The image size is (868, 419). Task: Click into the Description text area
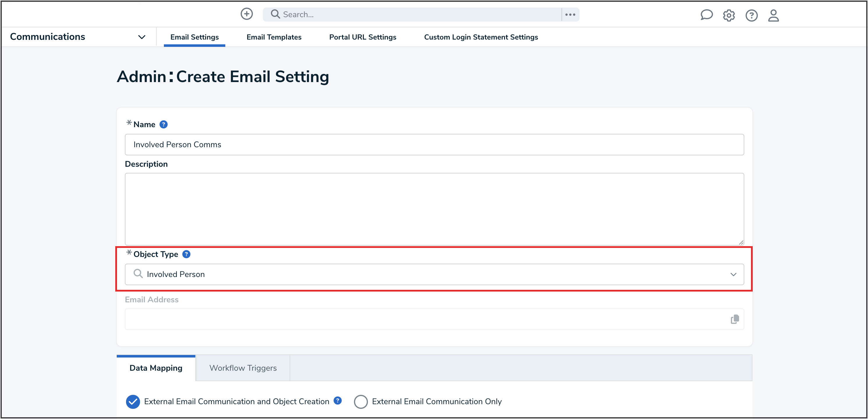[434, 209]
